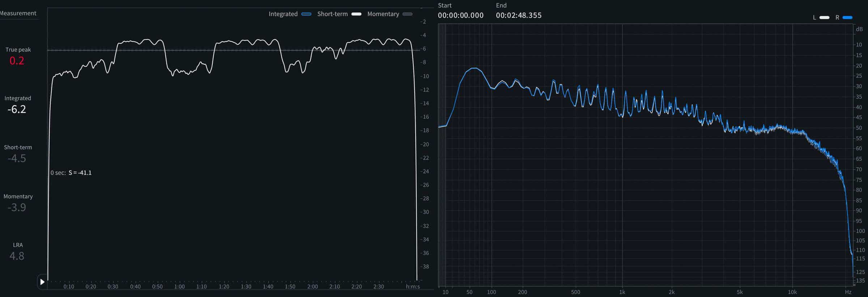
Task: Open the Measurement panel header
Action: point(18,13)
